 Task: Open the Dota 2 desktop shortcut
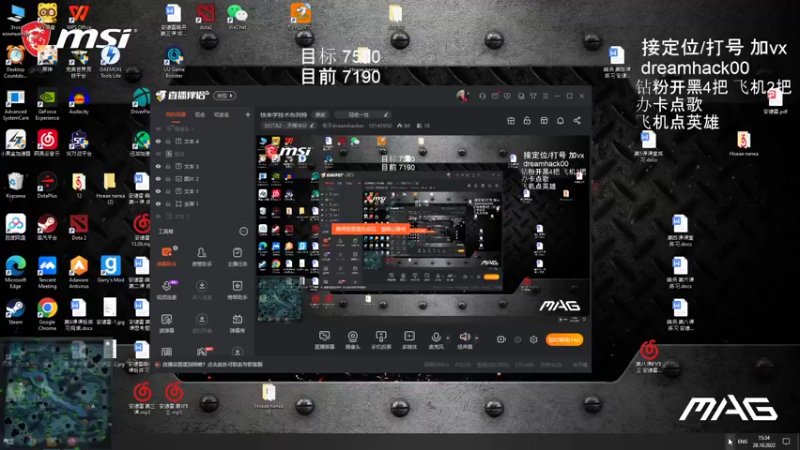coord(79,227)
